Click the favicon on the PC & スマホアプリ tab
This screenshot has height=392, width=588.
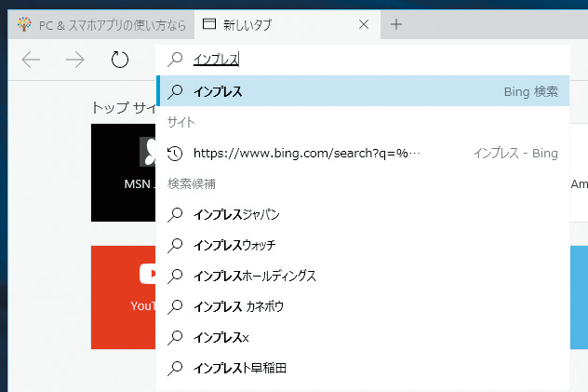pyautogui.click(x=24, y=24)
